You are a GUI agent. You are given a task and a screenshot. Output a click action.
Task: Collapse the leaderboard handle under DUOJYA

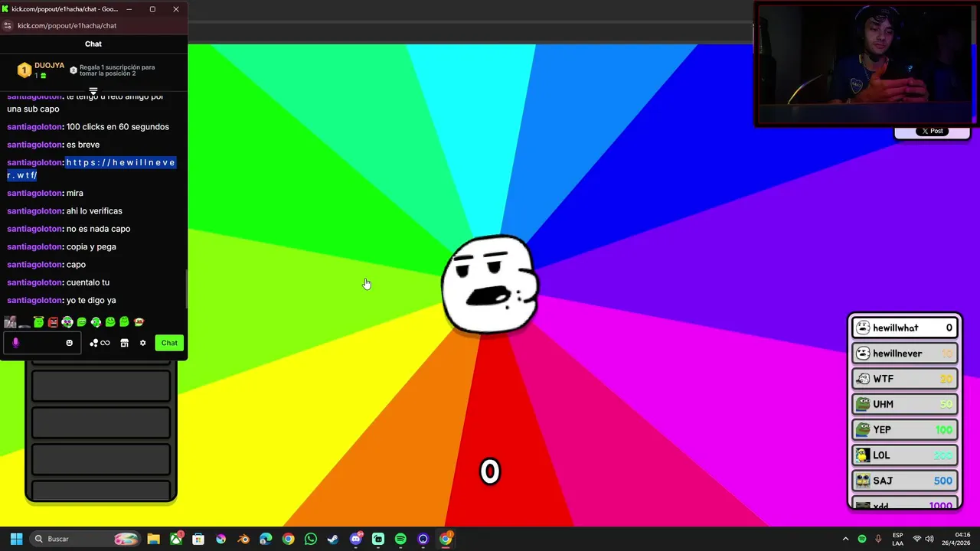point(93,91)
